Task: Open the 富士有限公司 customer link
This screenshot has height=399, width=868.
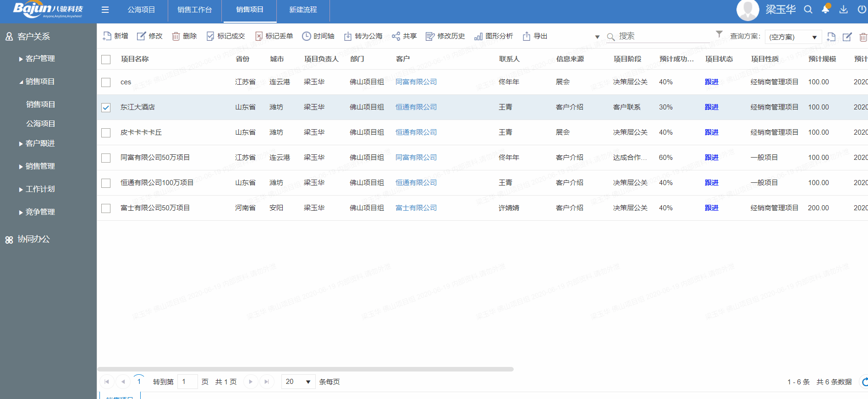Action: [416, 208]
